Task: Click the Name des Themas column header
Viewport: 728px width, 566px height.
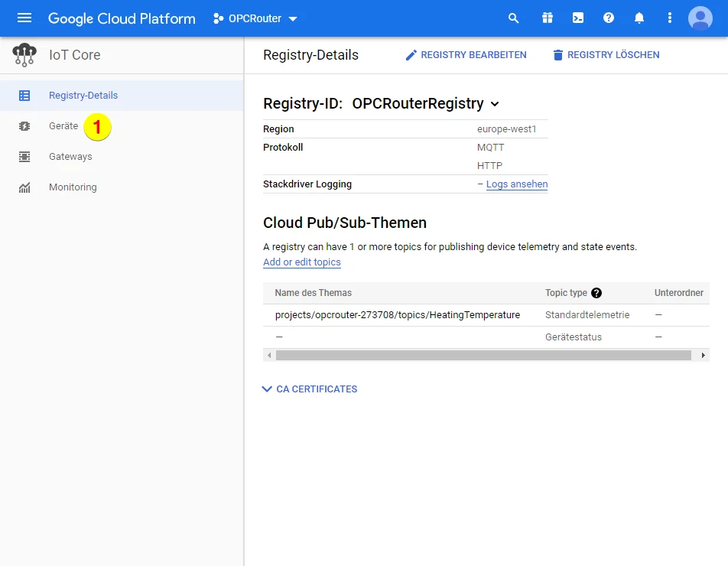Action: click(x=314, y=293)
